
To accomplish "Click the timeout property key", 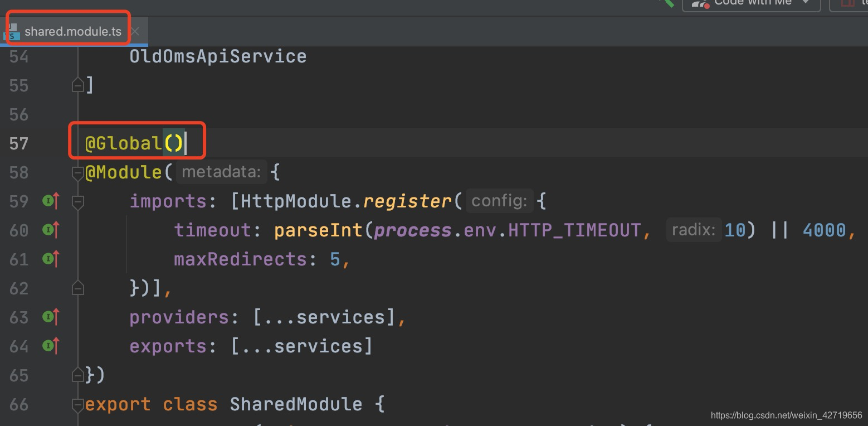I will click(x=212, y=230).
